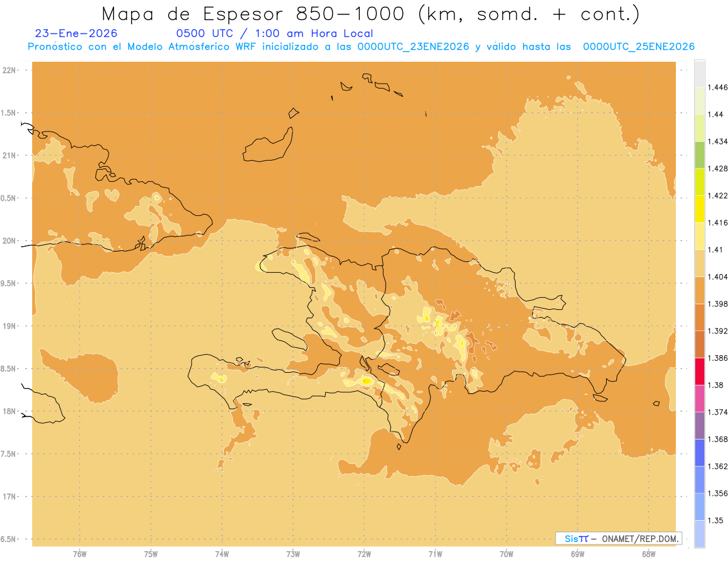Screen dimensions: 728x562
Task: Pick the tan swatch between 1.404 and 1.41
Action: (x=699, y=263)
